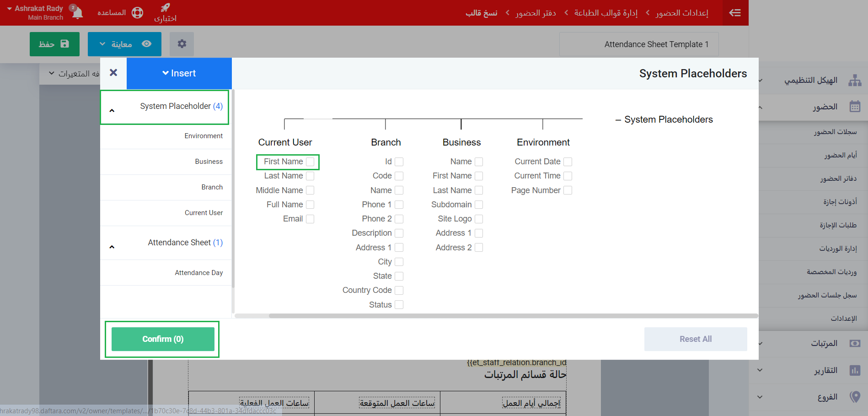Image resolution: width=868 pixels, height=416 pixels.
Task: Check the First Name checkbox under Current User
Action: 310,162
